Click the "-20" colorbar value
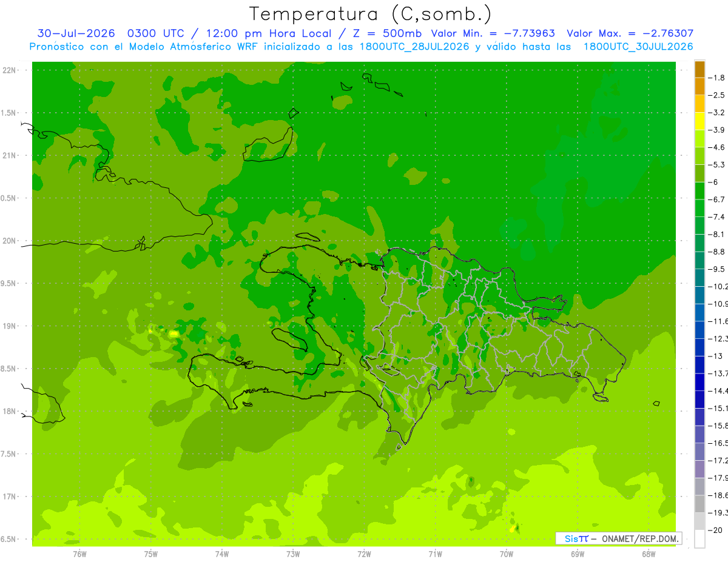The width and height of the screenshot is (728, 562). pyautogui.click(x=715, y=530)
